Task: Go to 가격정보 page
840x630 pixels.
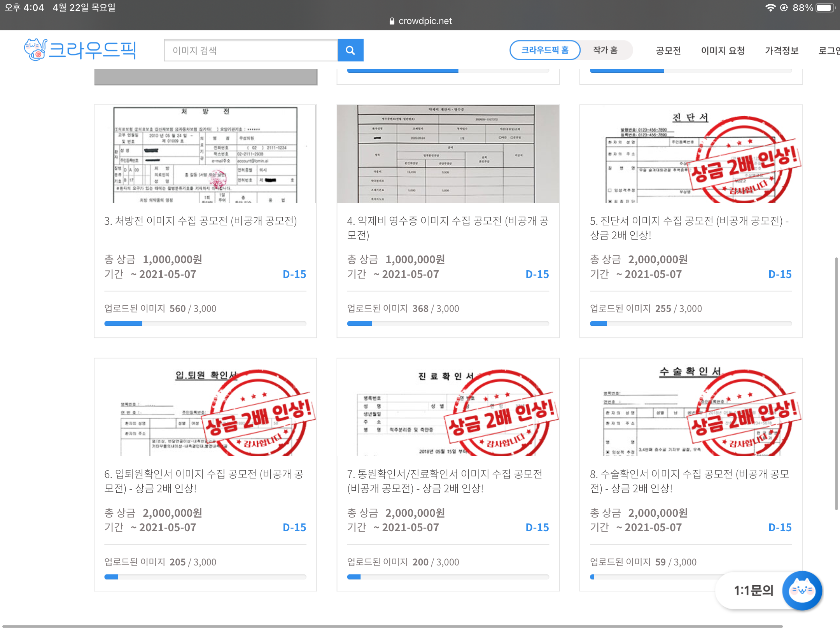Action: pos(781,51)
